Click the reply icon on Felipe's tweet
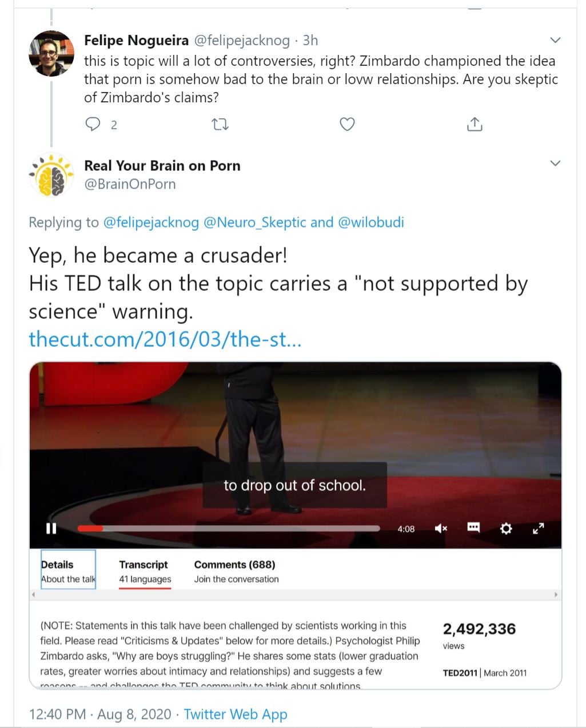The height and width of the screenshot is (728, 586). click(x=93, y=124)
